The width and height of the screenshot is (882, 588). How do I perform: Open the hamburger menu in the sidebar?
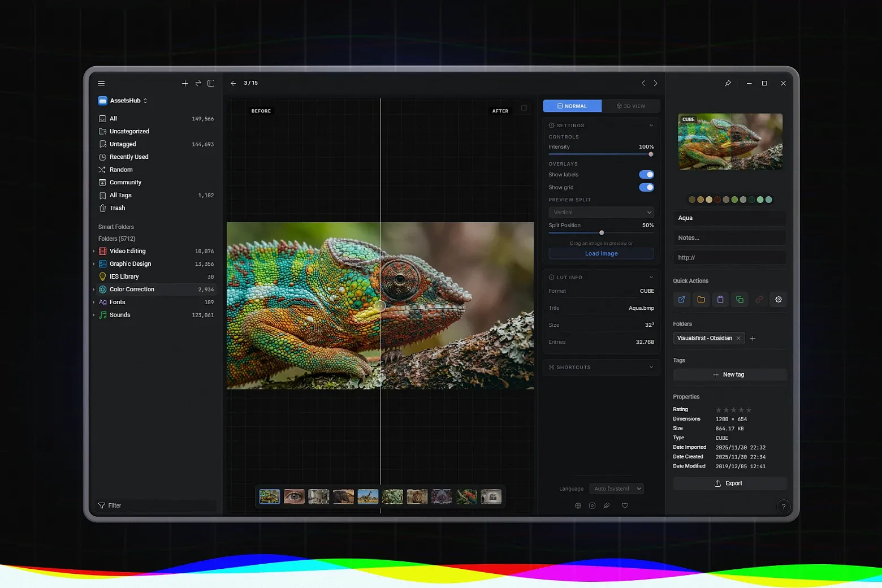point(101,83)
